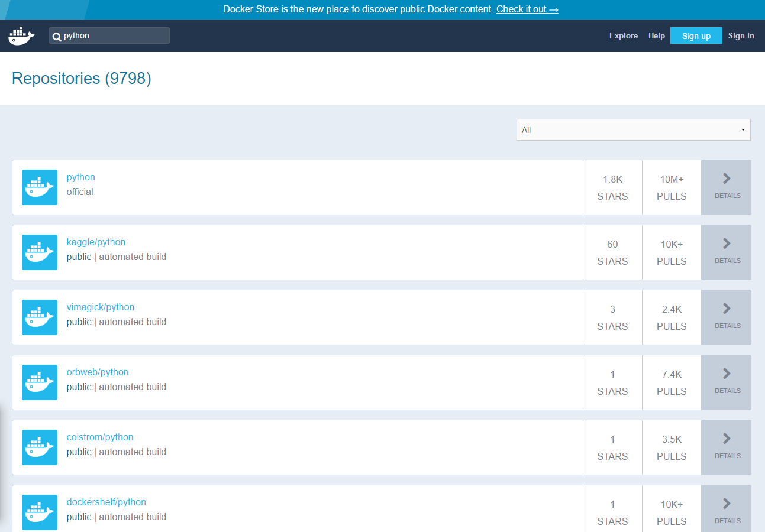The width and height of the screenshot is (765, 532).
Task: Open the colstrom/python repository icon
Action: [40, 447]
